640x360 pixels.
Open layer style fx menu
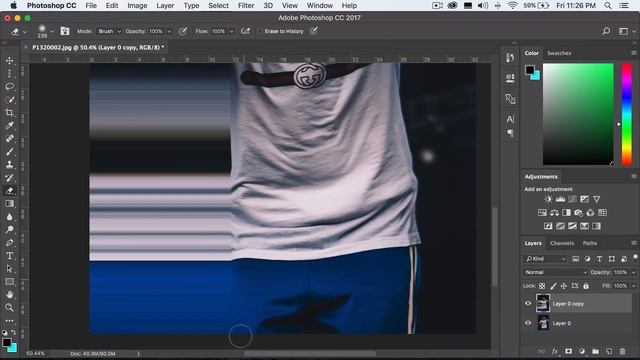[x=555, y=351]
